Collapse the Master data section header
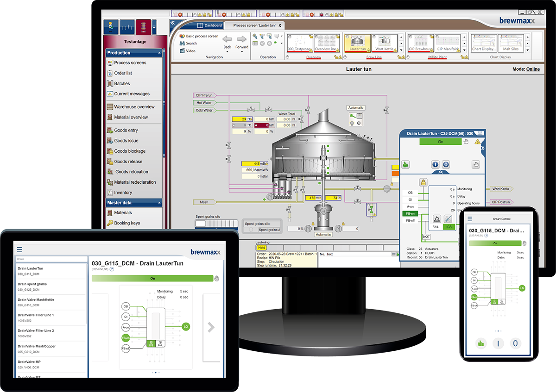This screenshot has width=556, height=392. click(134, 203)
